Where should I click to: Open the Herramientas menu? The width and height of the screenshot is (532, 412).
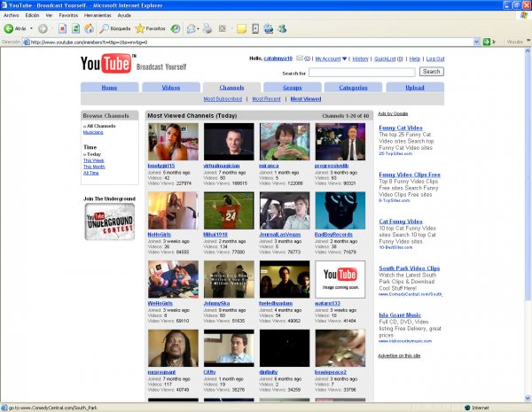point(98,15)
